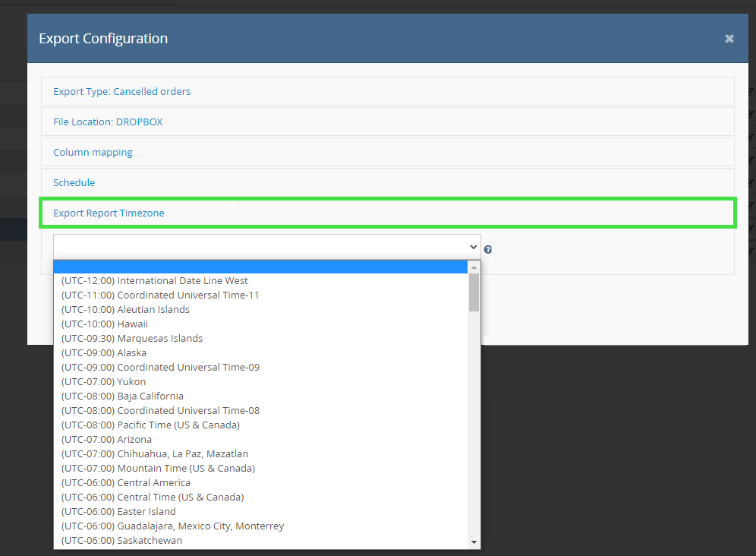Close the Export Configuration dialog
This screenshot has width=756, height=556.
pyautogui.click(x=729, y=38)
